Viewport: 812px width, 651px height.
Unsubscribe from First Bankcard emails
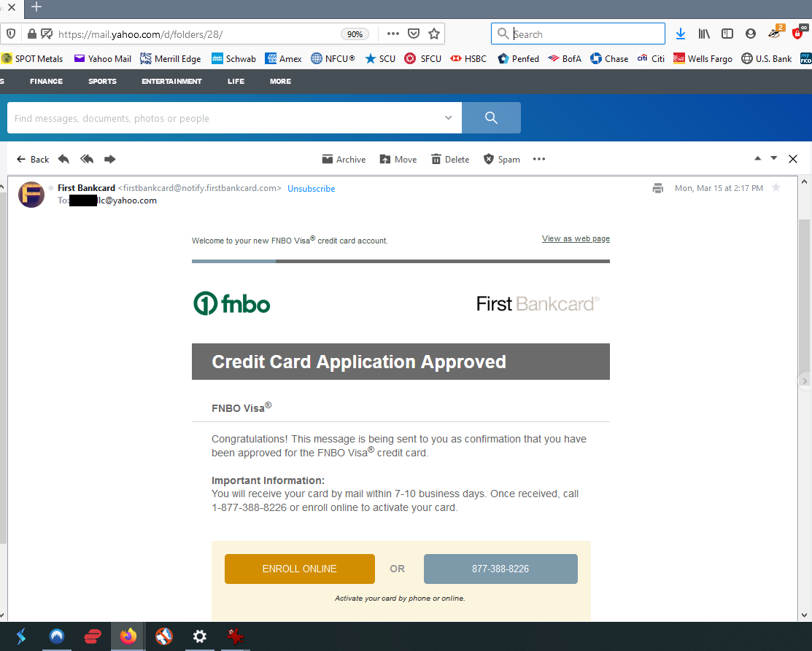point(312,188)
